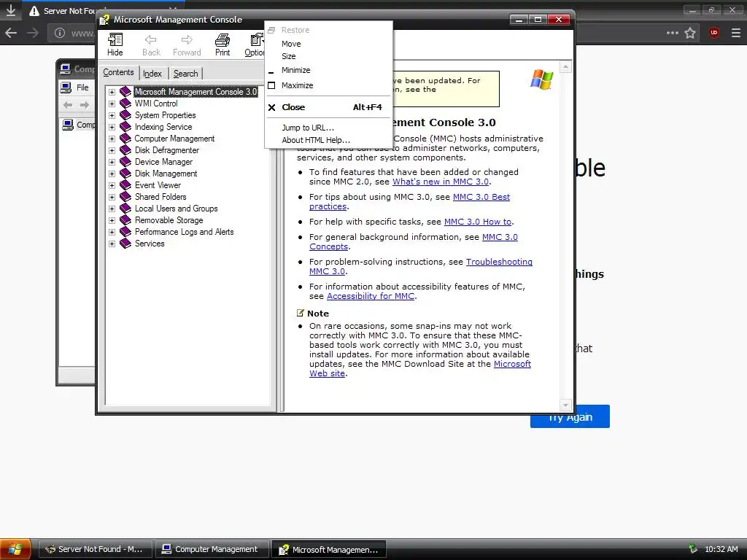Open Firefox page actions ellipsis
This screenshot has width=747, height=560.
coord(672,33)
